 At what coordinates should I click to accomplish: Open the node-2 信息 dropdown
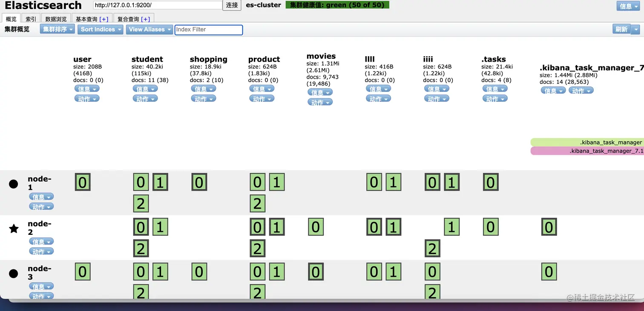point(41,241)
